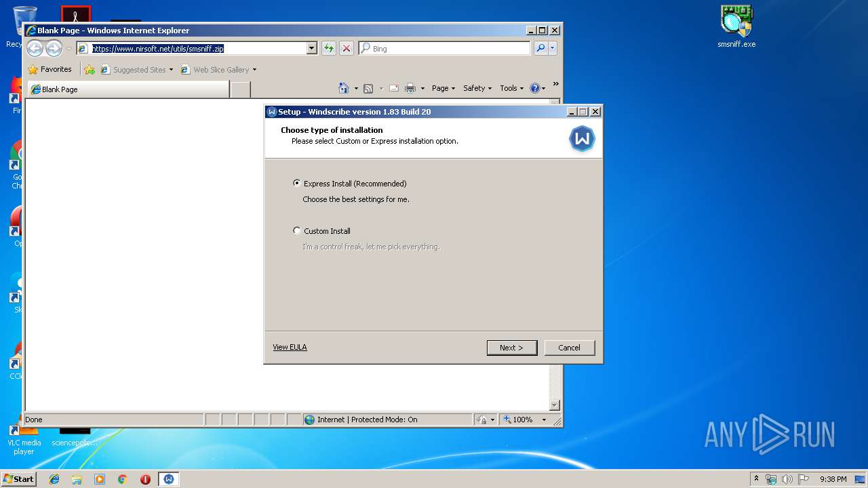Viewport: 868px width, 488px height.
Task: Cancel the Windscribe setup
Action: coord(569,348)
